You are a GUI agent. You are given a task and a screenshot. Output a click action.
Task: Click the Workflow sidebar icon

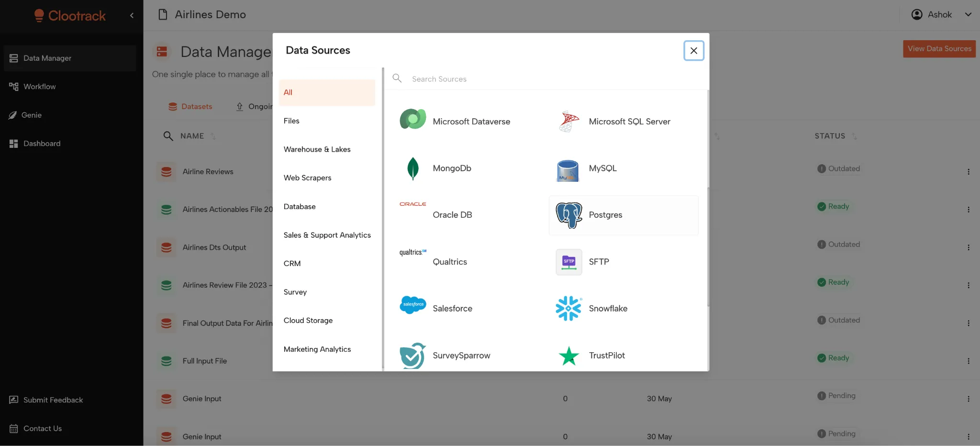click(x=14, y=87)
